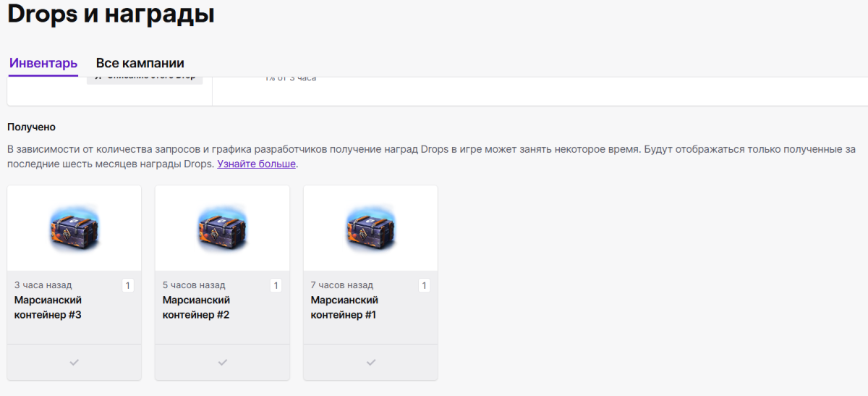Image resolution: width=868 pixels, height=396 pixels.
Task: Click the Марсианский контейнер #2 chest image
Action: (223, 227)
